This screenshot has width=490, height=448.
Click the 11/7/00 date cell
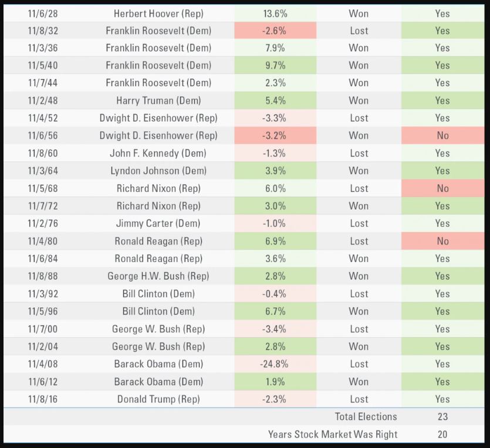point(43,329)
